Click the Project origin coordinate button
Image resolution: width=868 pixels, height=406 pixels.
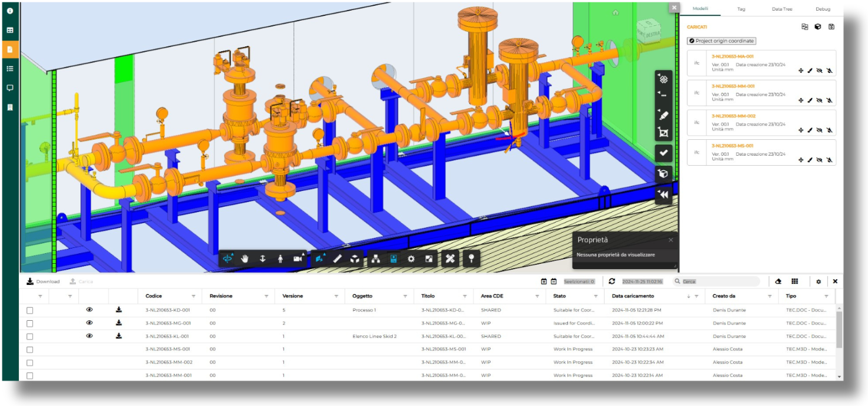[x=722, y=41]
